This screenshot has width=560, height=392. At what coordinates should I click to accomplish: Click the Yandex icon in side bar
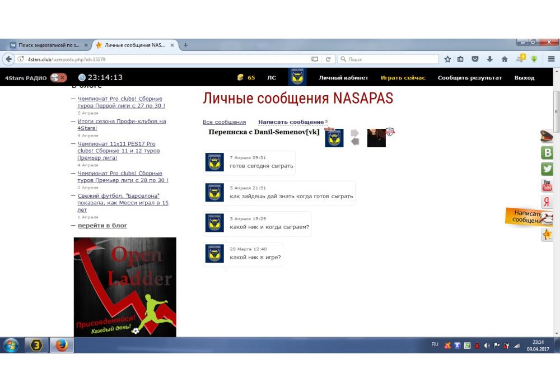547,202
